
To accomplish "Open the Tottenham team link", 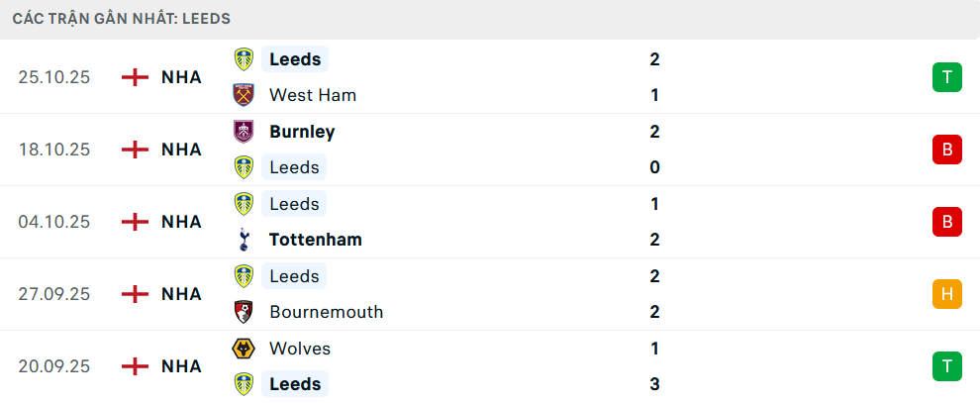I will 315,240.
